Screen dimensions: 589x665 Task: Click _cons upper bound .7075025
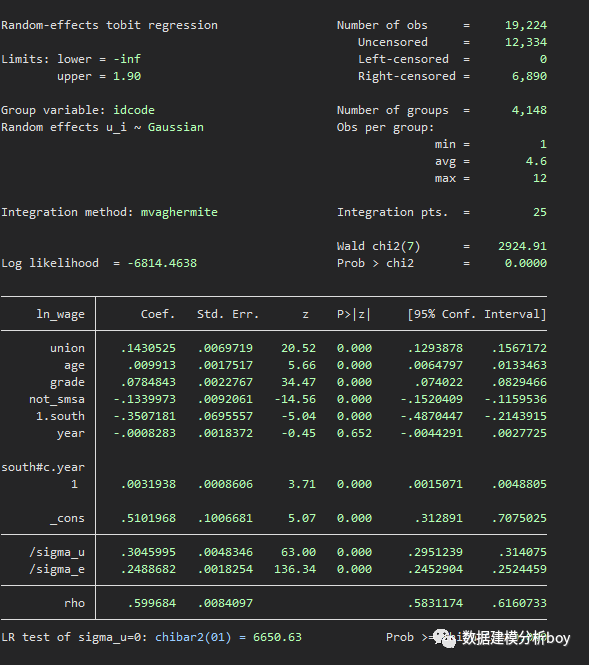point(519,518)
